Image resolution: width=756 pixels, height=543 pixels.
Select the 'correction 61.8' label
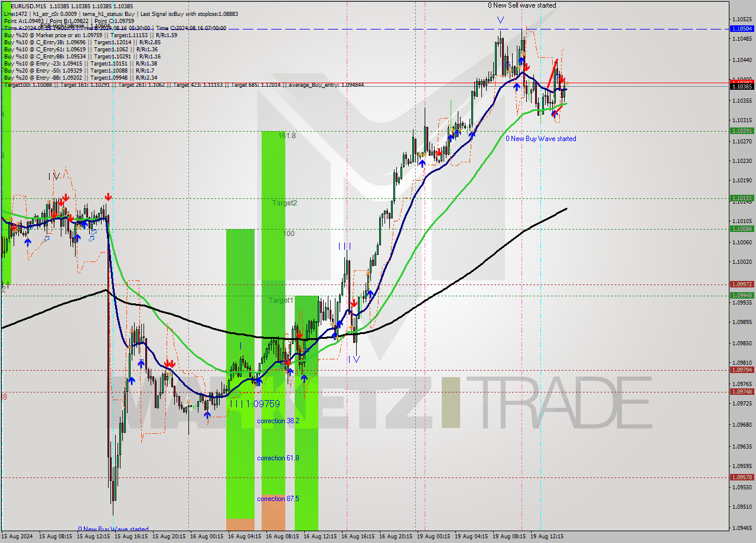tap(278, 458)
